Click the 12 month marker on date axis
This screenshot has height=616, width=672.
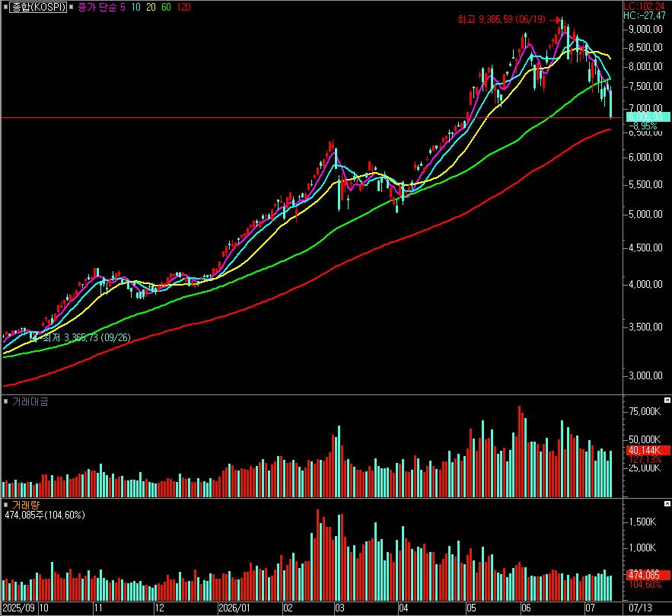click(159, 608)
